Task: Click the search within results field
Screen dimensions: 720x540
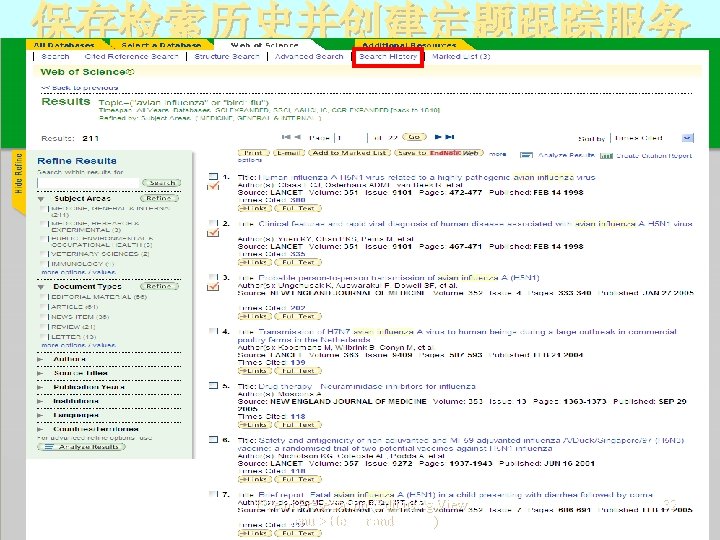Action: (88, 183)
